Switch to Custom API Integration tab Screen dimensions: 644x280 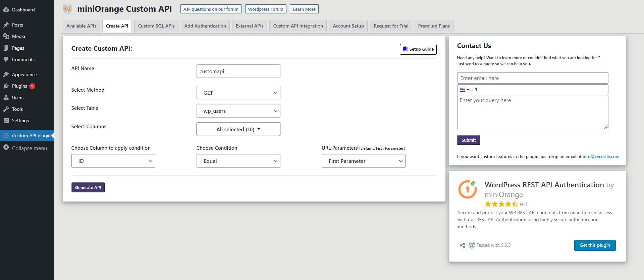(x=298, y=26)
